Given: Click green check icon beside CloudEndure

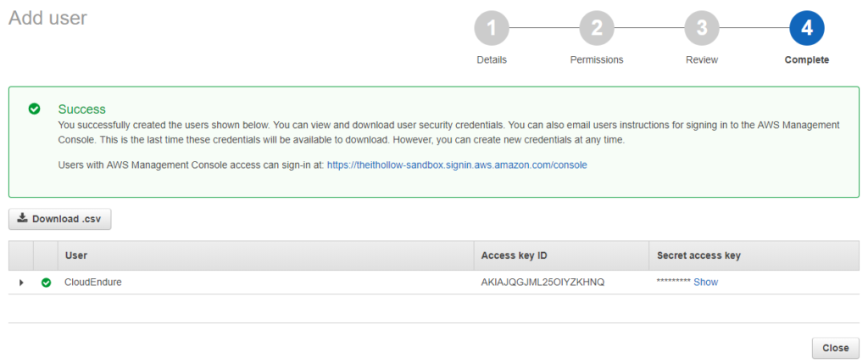Looking at the screenshot, I should coord(46,283).
